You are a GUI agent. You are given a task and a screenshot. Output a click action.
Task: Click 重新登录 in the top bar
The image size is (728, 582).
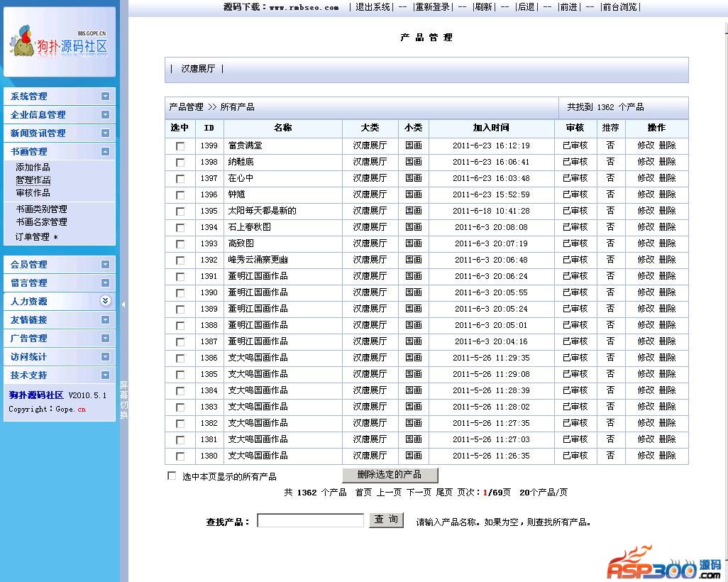point(432,7)
